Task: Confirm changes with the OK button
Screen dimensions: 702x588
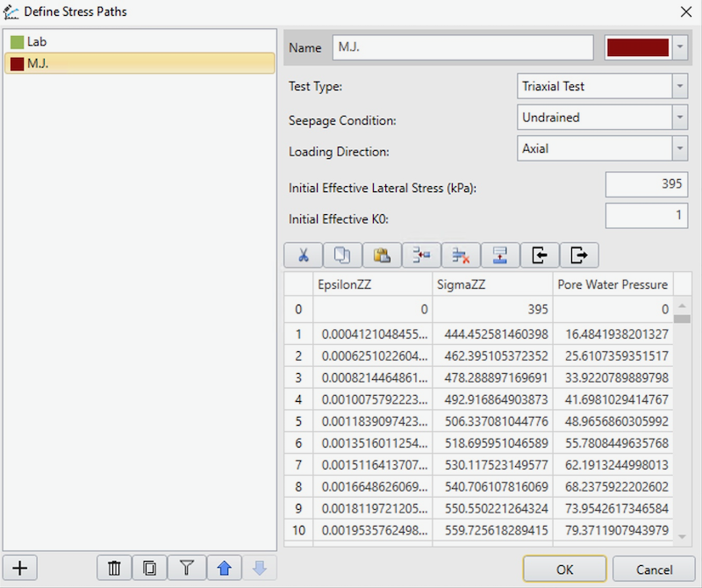Action: [563, 569]
